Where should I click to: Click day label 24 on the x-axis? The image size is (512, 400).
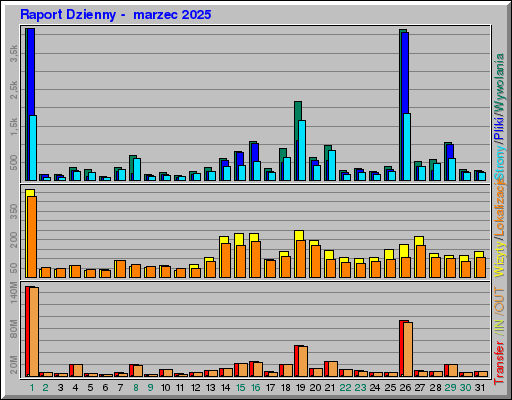[x=375, y=388]
